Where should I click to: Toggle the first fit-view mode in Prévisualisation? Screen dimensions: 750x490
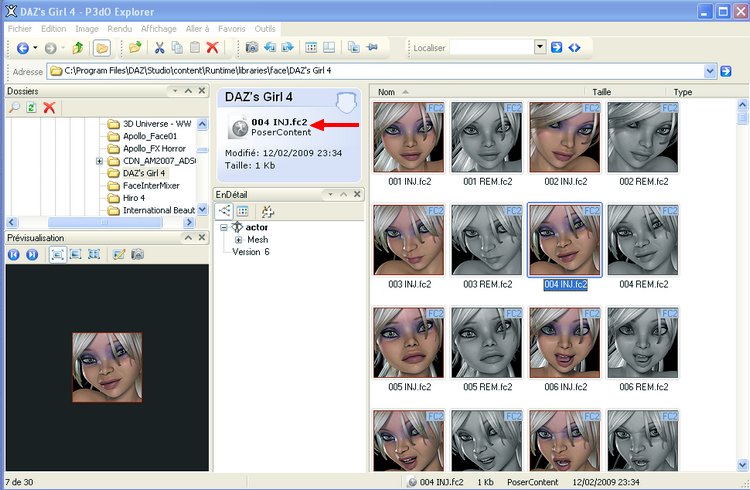(57, 255)
